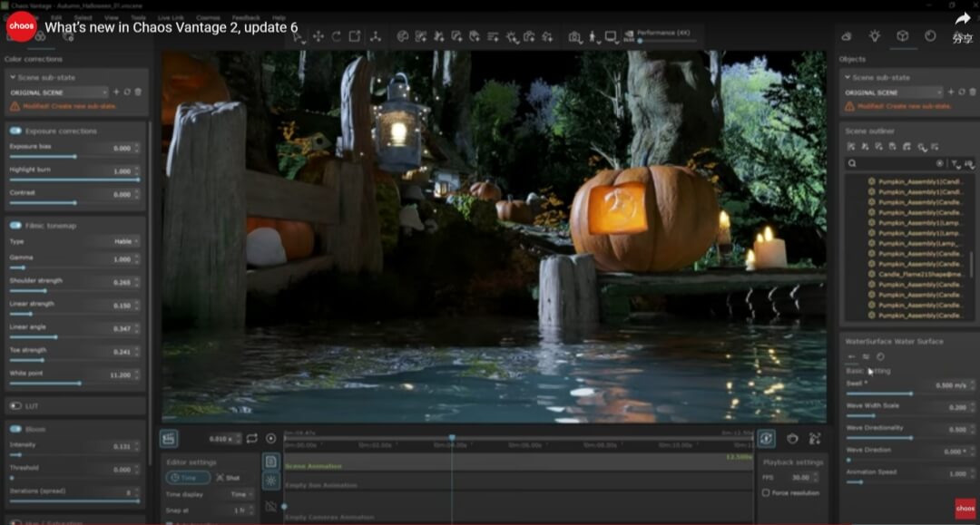This screenshot has height=525, width=980.
Task: Open ORIGINAL SCENE dropdown in Color corrections
Action: tap(58, 92)
